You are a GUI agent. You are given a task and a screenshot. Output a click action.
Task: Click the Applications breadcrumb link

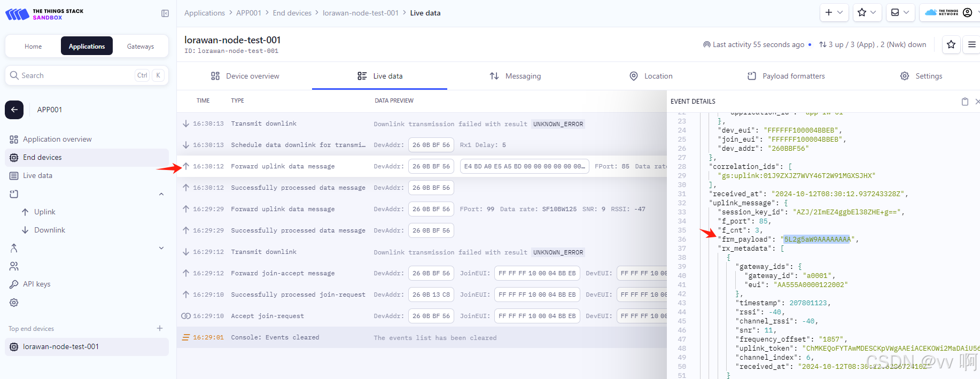(205, 13)
